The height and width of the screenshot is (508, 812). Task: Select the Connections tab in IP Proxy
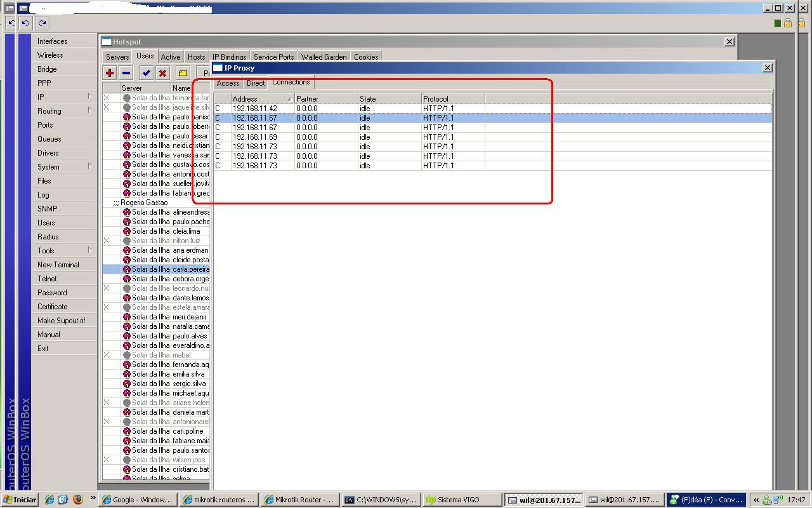point(291,82)
